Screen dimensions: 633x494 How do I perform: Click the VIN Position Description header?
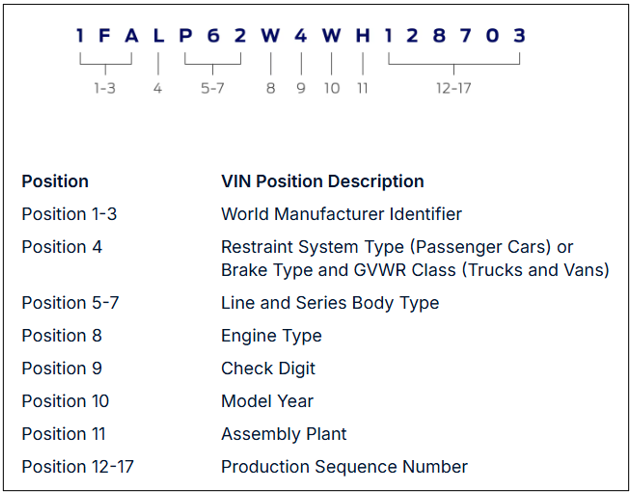pos(322,181)
